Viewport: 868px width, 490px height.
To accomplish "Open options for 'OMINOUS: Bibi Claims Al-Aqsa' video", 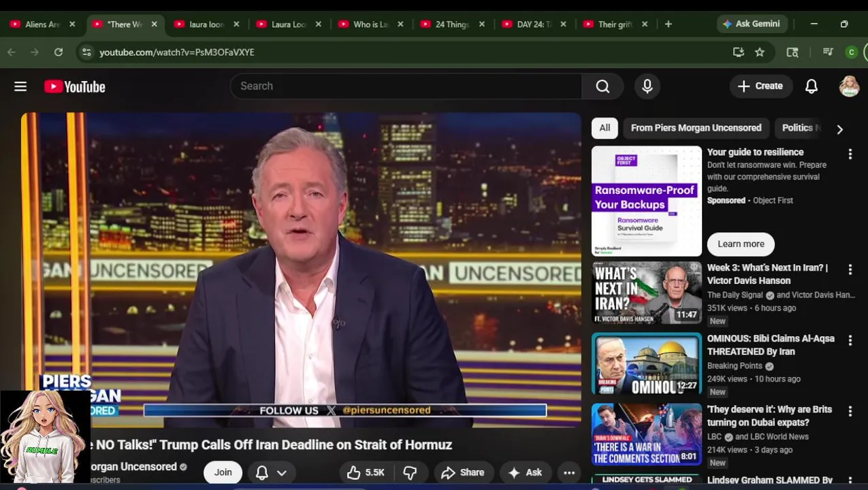I will click(850, 340).
